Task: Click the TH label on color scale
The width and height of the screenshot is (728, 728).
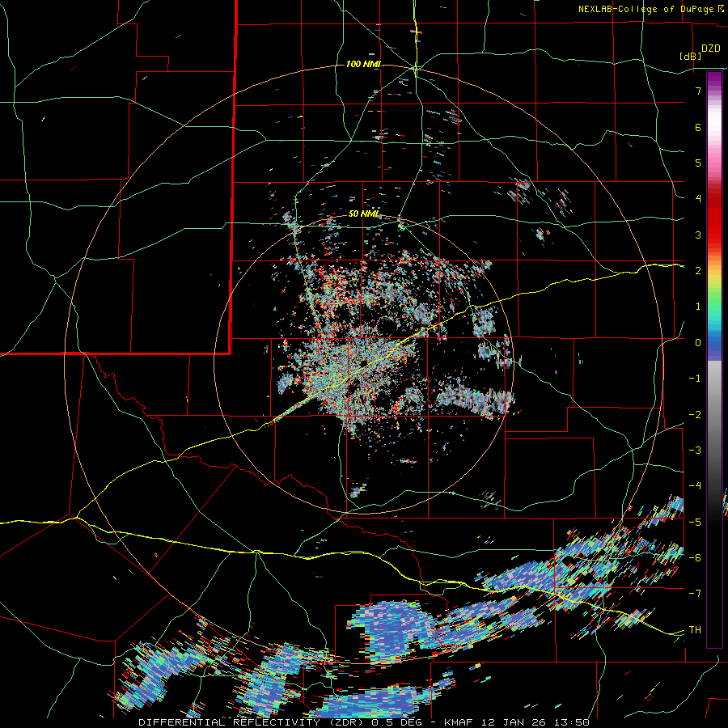Action: pyautogui.click(x=695, y=630)
